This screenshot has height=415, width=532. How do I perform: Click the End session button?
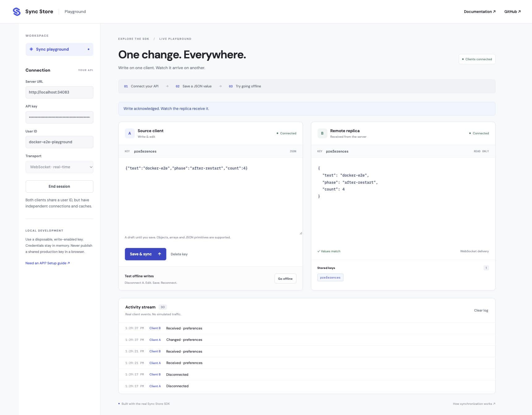coord(59,187)
